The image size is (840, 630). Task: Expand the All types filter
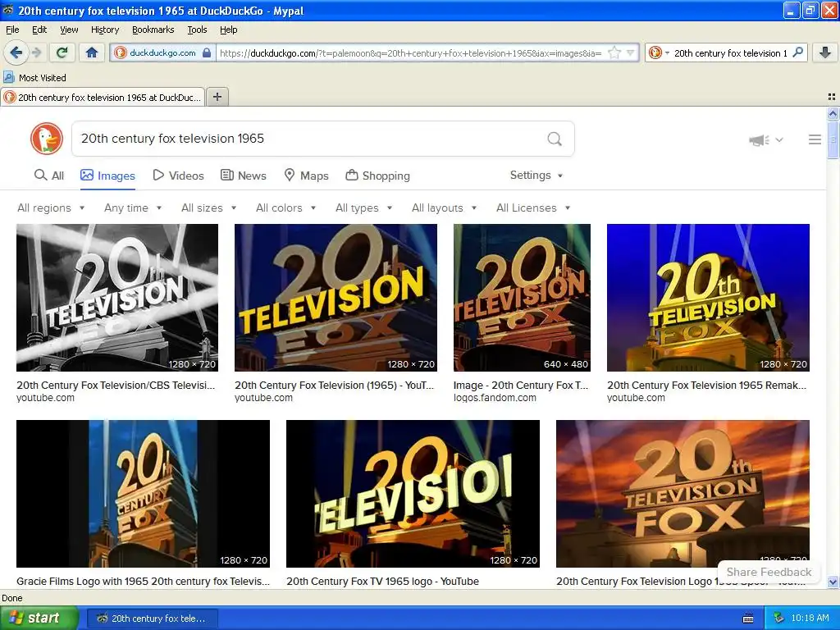363,208
